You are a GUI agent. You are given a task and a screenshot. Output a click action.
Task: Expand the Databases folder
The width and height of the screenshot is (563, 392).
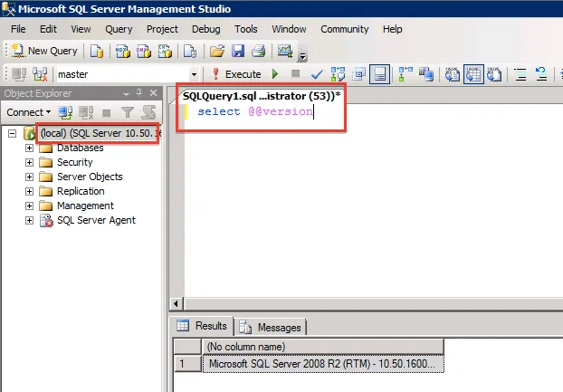point(30,148)
